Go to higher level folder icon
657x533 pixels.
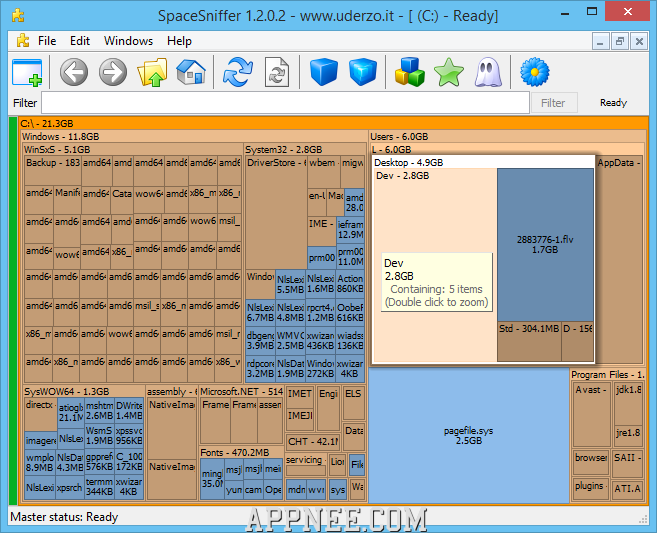(152, 72)
